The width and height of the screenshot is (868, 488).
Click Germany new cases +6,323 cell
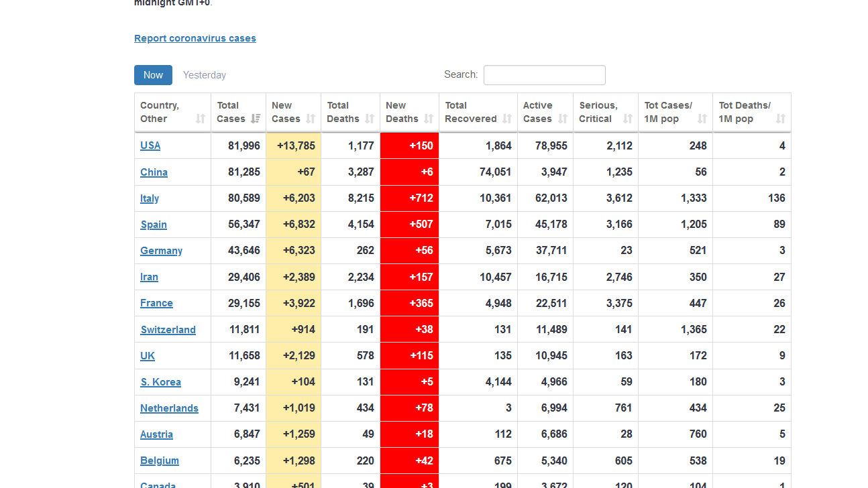pos(294,251)
